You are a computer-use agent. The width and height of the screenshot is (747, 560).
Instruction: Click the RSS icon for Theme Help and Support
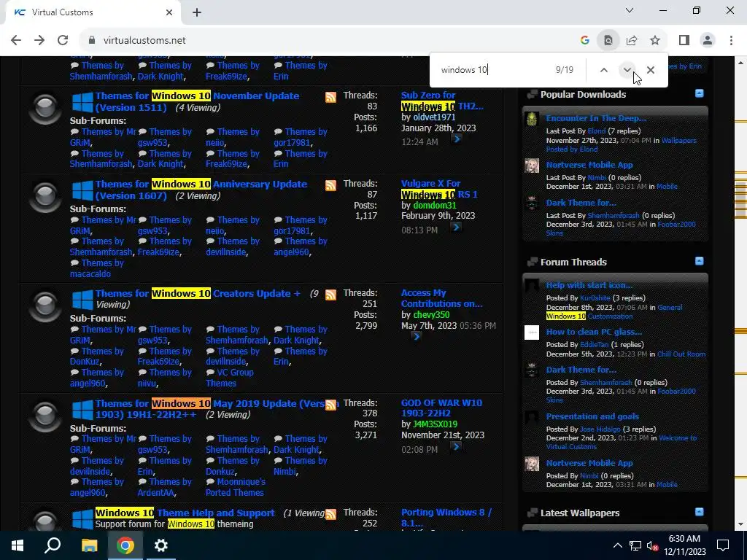[x=330, y=514]
